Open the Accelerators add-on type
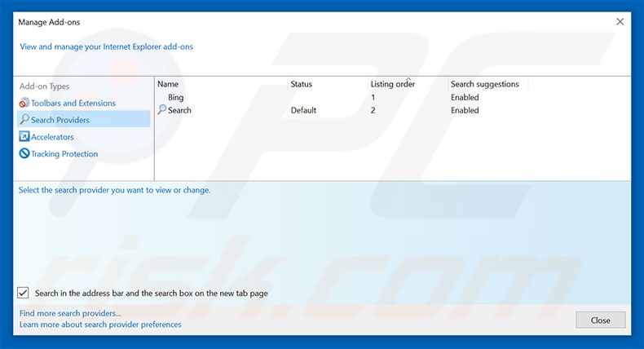Screen dimensions: 644x349 [52, 137]
